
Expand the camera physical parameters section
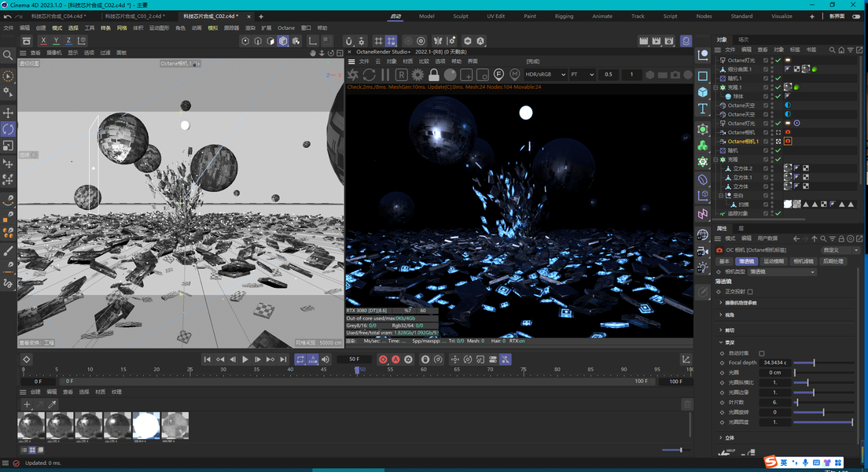click(721, 303)
